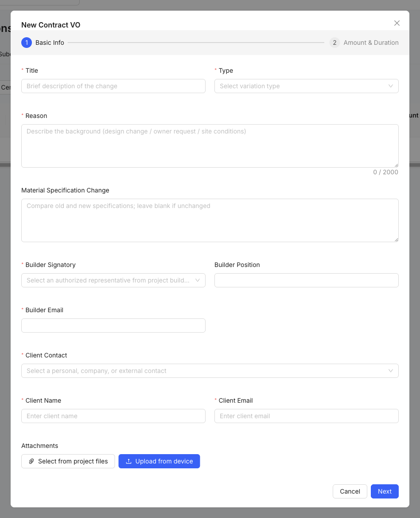Click the 'Builder Signatory' label
The width and height of the screenshot is (420, 518).
(51, 265)
